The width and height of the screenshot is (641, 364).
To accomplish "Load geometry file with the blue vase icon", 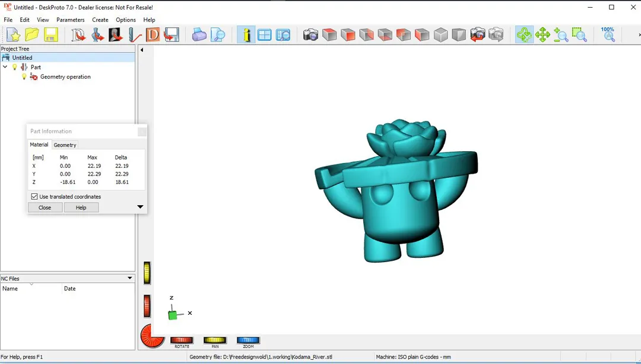I will click(x=97, y=35).
